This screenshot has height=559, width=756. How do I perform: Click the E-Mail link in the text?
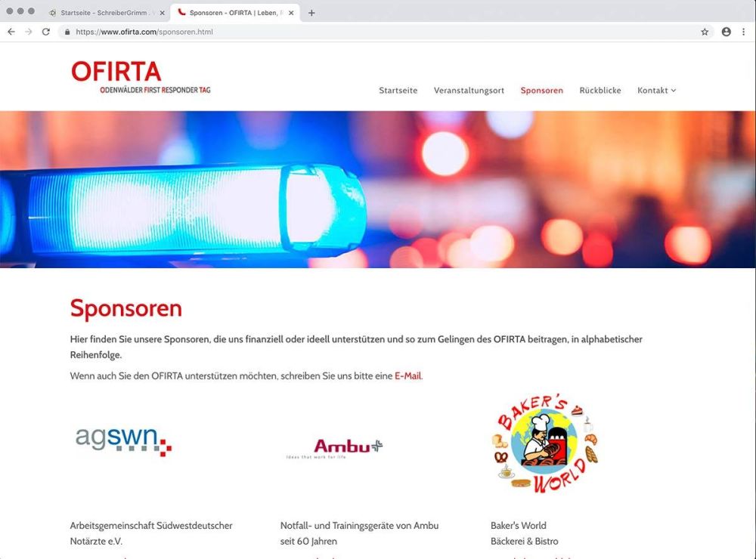pos(407,375)
